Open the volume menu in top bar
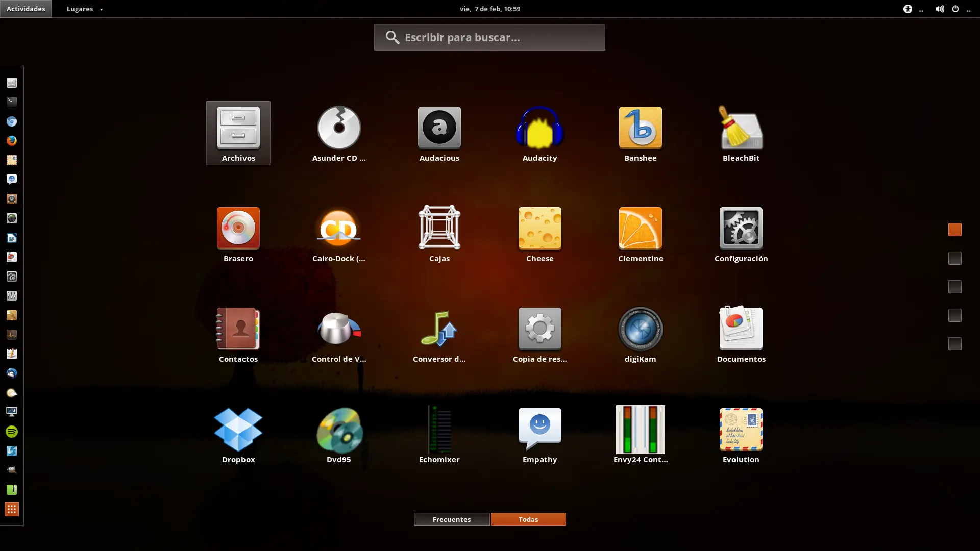980x551 pixels. 940,9
